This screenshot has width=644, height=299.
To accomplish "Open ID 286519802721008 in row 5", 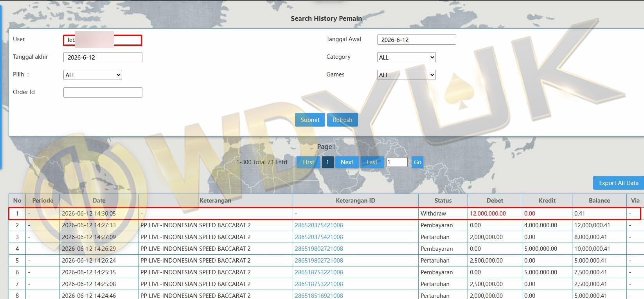I will [x=319, y=261].
